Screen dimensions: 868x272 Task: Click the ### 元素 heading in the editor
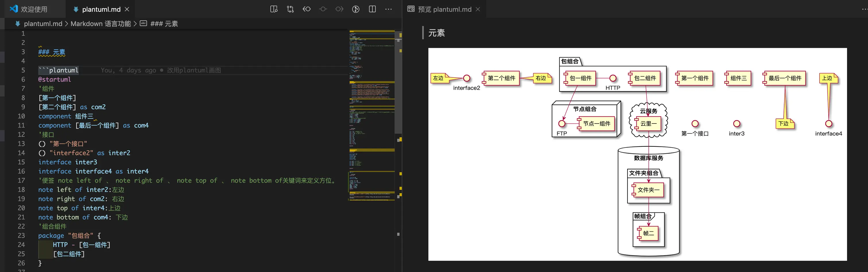[x=52, y=52]
